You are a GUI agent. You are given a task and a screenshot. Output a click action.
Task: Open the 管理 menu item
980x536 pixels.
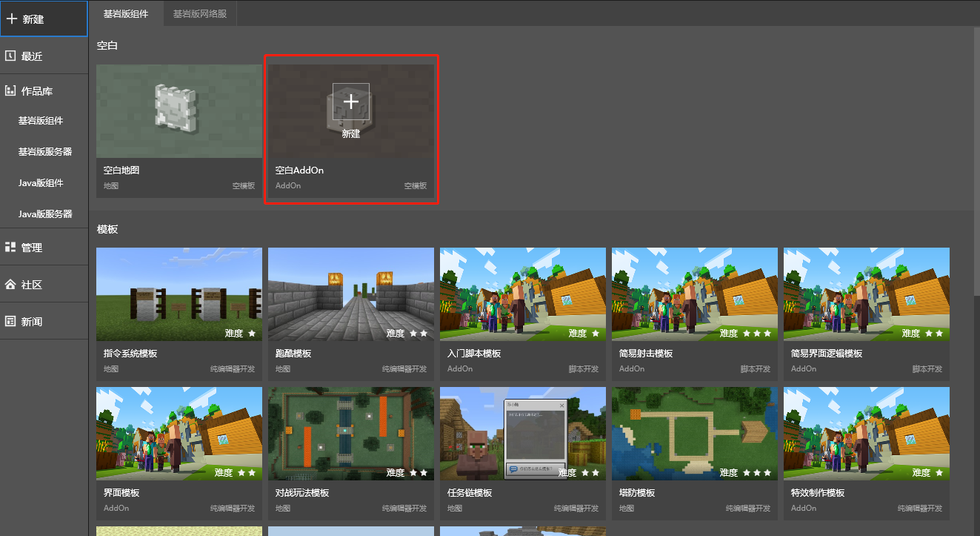[x=44, y=248]
